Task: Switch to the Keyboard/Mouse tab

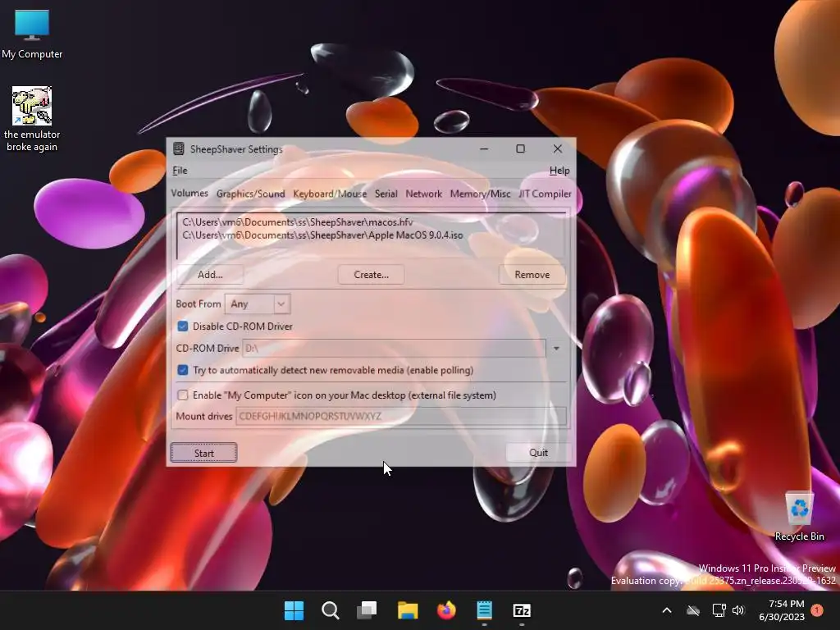Action: coord(330,194)
